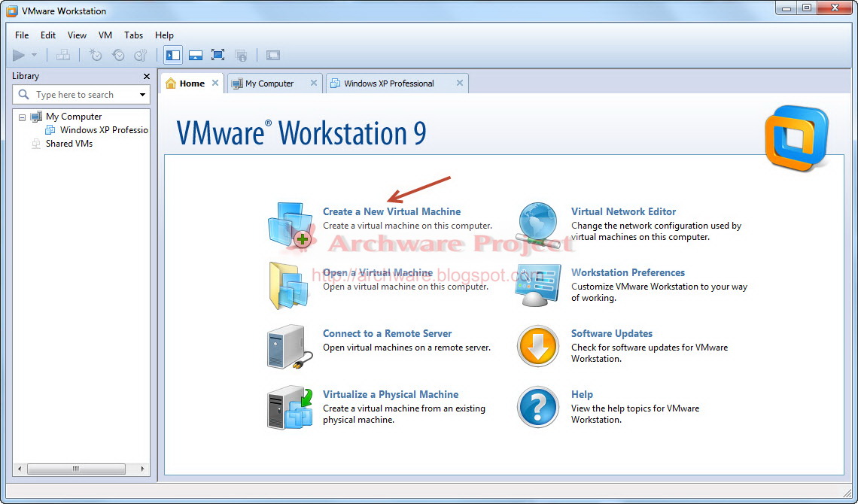The image size is (858, 504).
Task: Click the My Computer tab monitor icon
Action: tap(237, 83)
